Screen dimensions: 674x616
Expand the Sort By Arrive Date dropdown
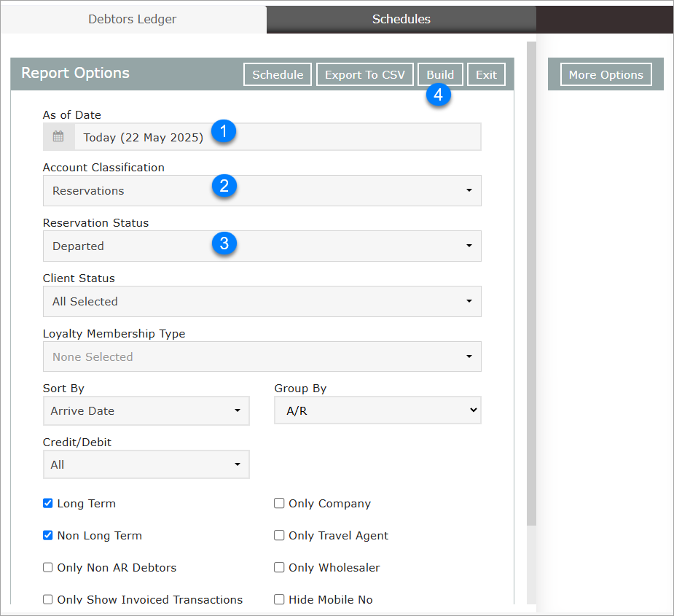pyautogui.click(x=146, y=411)
